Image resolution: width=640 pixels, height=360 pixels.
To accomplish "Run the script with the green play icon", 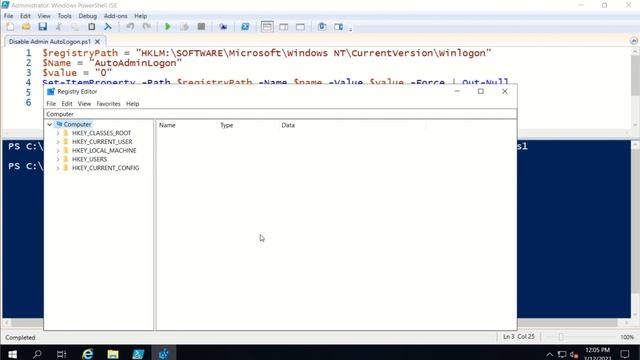I will pos(168,27).
